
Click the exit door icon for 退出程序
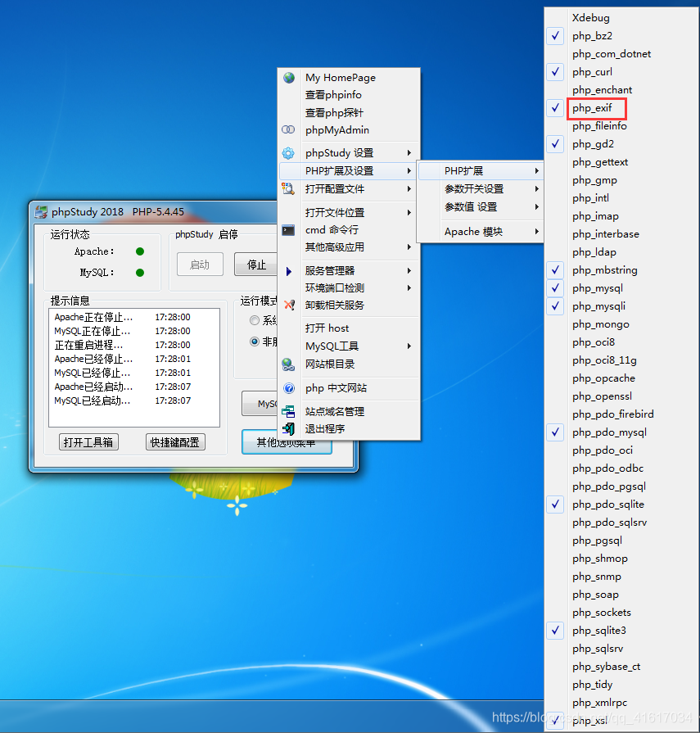click(x=289, y=428)
